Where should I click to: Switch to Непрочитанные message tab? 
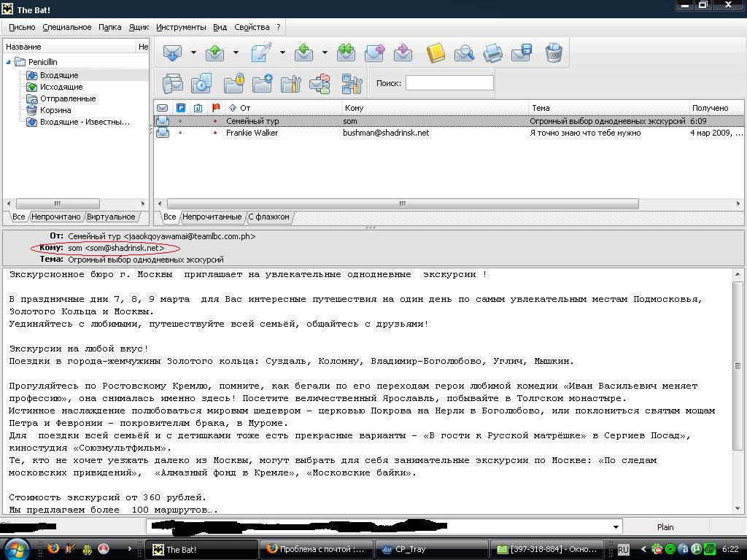pyautogui.click(x=212, y=217)
